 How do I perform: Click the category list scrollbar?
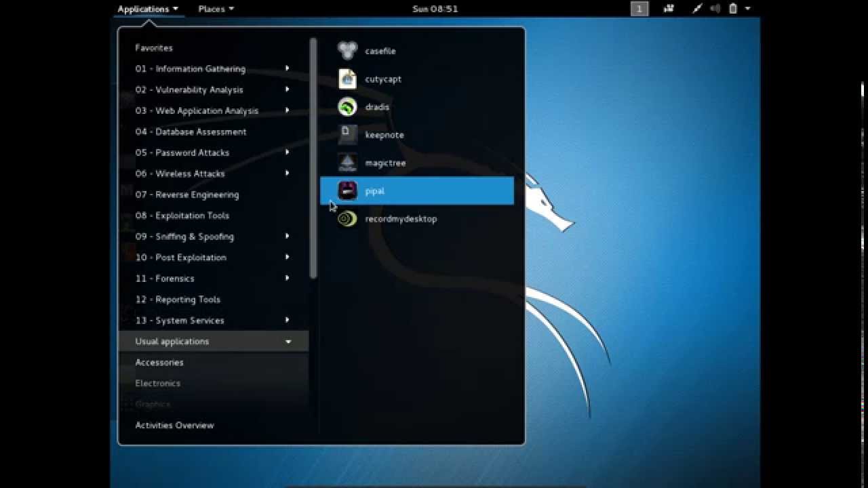pos(313,157)
